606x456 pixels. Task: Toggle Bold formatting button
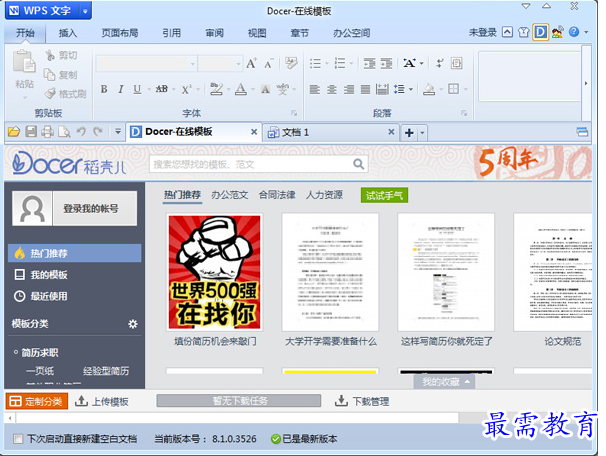[104, 89]
